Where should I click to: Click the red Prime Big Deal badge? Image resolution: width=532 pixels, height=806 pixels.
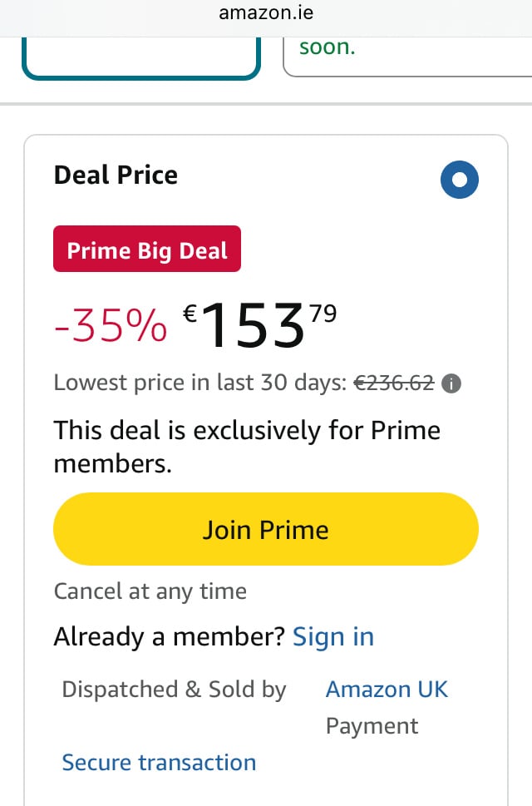[147, 250]
